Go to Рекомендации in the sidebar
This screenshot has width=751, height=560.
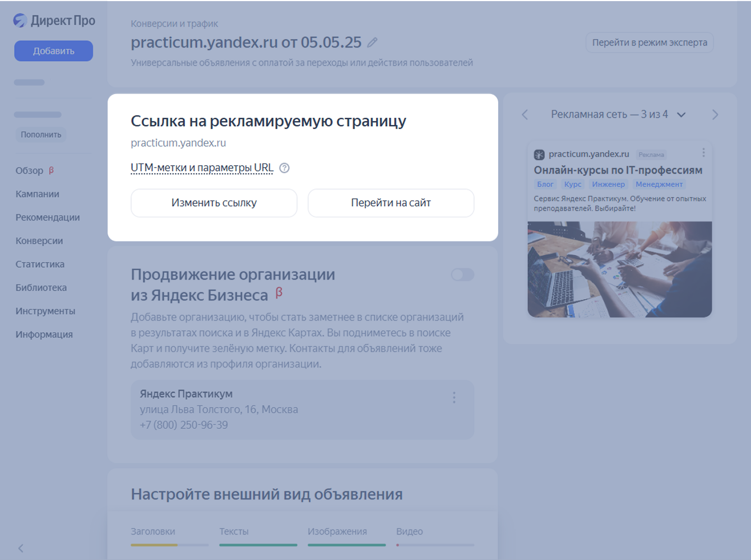[48, 218]
